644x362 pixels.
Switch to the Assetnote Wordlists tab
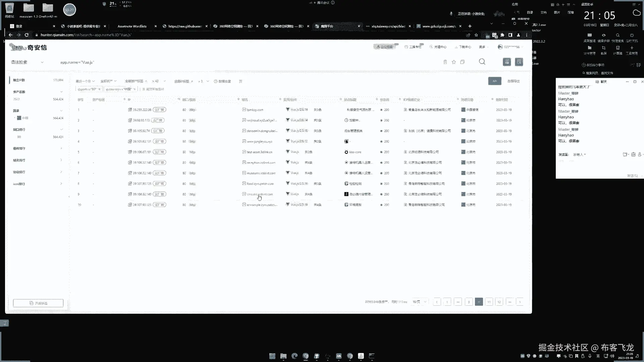(132, 26)
